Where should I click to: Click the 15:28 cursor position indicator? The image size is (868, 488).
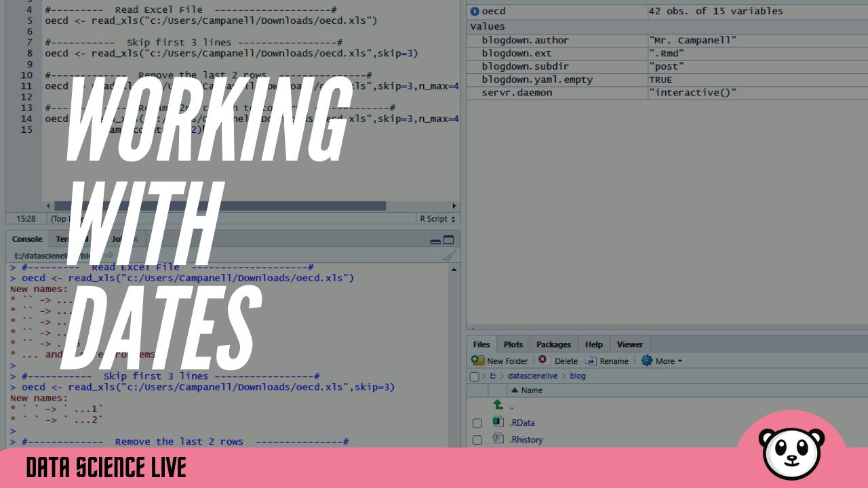pos(26,218)
